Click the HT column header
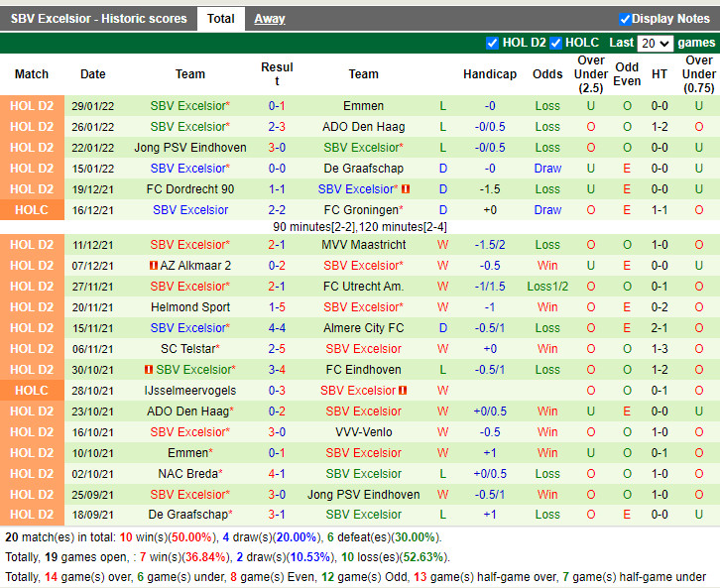The image size is (720, 588). coord(659,74)
